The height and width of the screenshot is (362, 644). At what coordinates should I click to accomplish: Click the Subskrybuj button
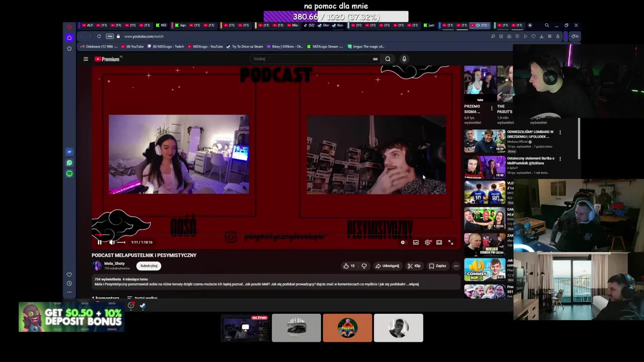[x=149, y=265]
